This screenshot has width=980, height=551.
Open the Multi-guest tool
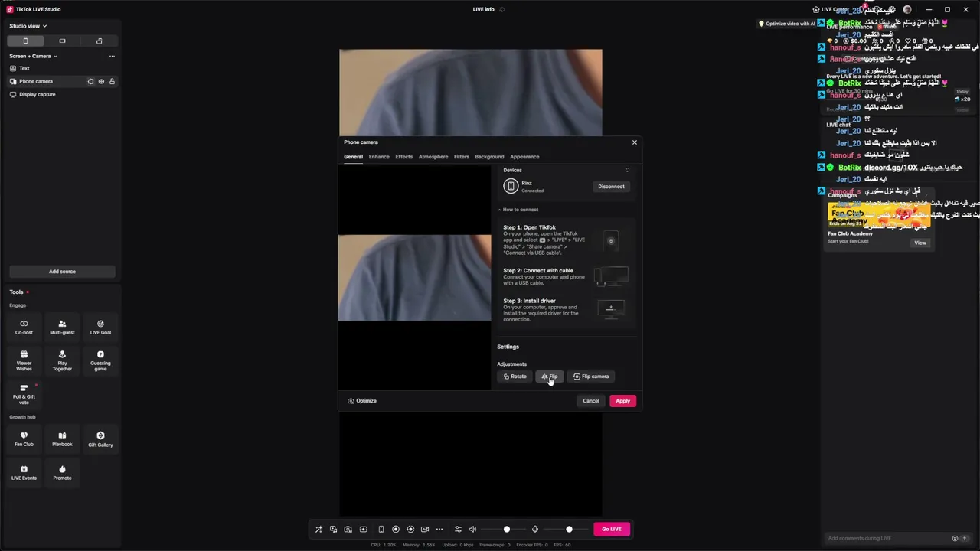coord(62,328)
